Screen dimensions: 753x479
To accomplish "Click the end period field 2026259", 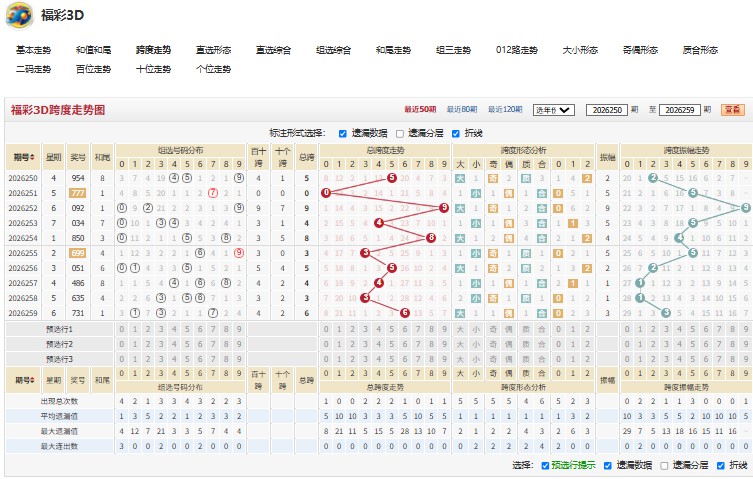I will coord(680,110).
